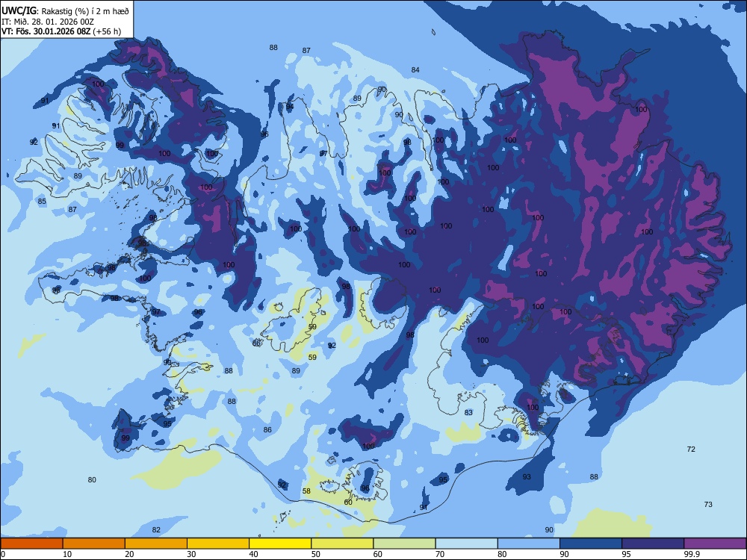Click the 0–10 dark orange legend swatch
Screen dimensions: 747x560
pos(31,544)
